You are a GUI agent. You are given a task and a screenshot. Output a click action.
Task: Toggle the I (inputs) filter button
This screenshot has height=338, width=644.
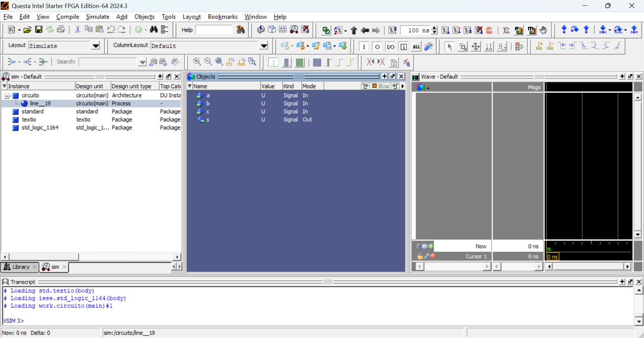[364, 47]
